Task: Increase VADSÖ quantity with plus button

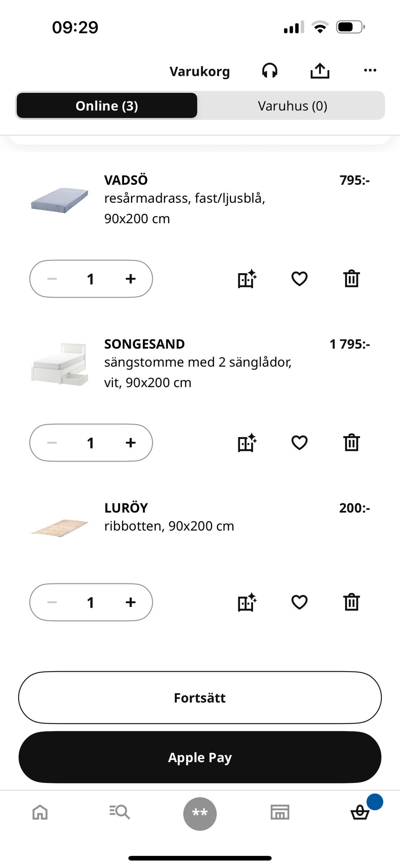Action: point(130,279)
